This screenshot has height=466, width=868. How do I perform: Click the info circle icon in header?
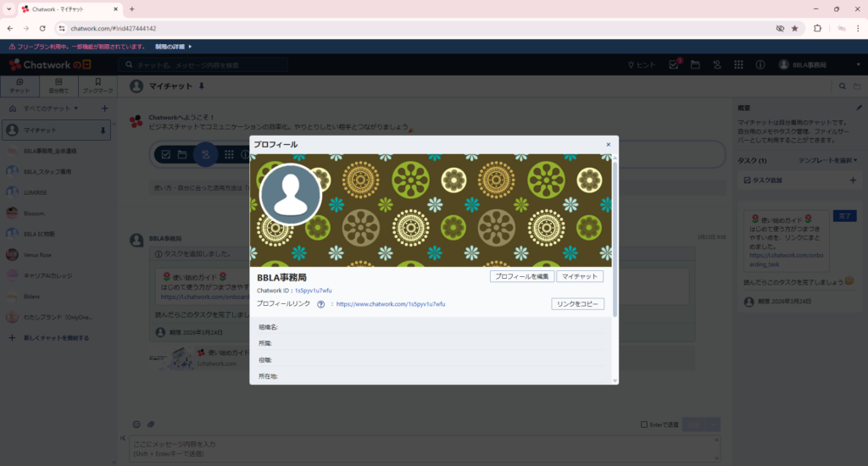(x=760, y=64)
